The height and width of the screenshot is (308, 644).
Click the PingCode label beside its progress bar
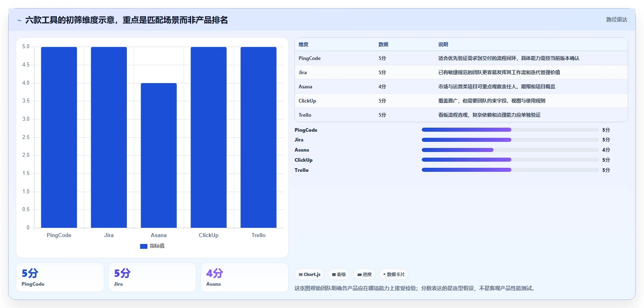tap(306, 130)
